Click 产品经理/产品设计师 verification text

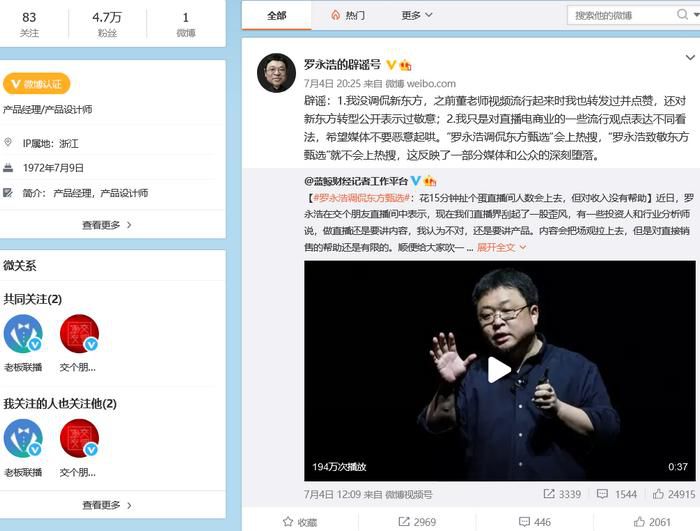[47, 109]
